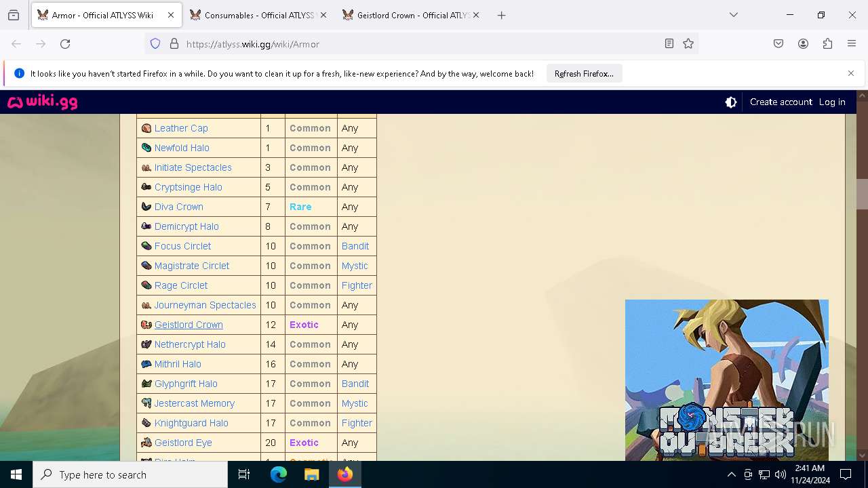This screenshot has height=488, width=868.
Task: Close the Geistlord Crown tab
Action: click(476, 15)
